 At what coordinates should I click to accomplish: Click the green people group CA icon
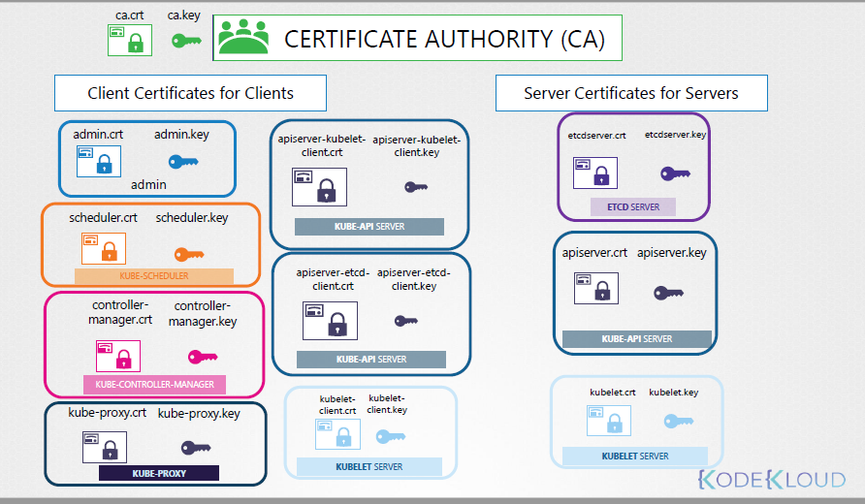[243, 37]
